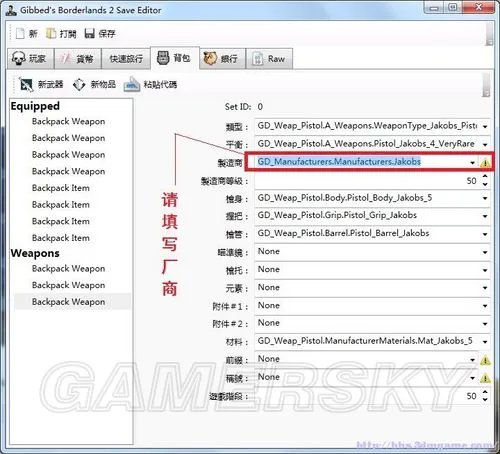Paste code using clipboard icon
Viewport: 500px width, 454px height.
coord(132,85)
